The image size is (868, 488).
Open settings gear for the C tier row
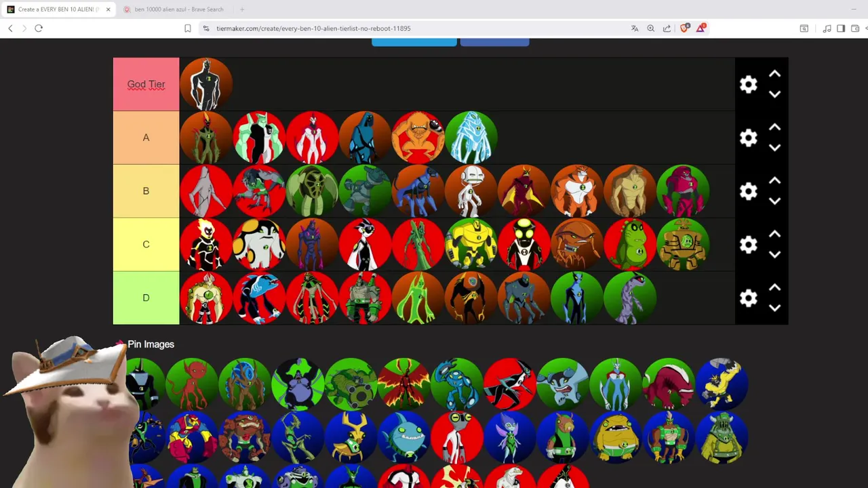coord(748,245)
